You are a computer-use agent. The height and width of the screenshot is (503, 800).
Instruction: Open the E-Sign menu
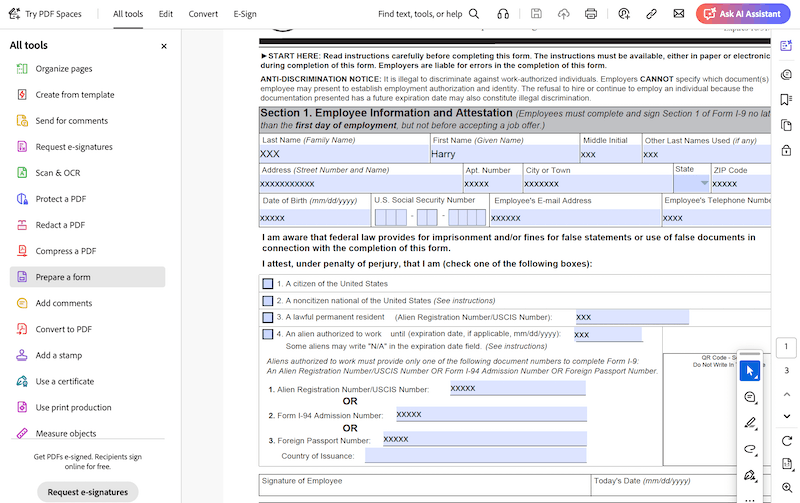coord(245,14)
